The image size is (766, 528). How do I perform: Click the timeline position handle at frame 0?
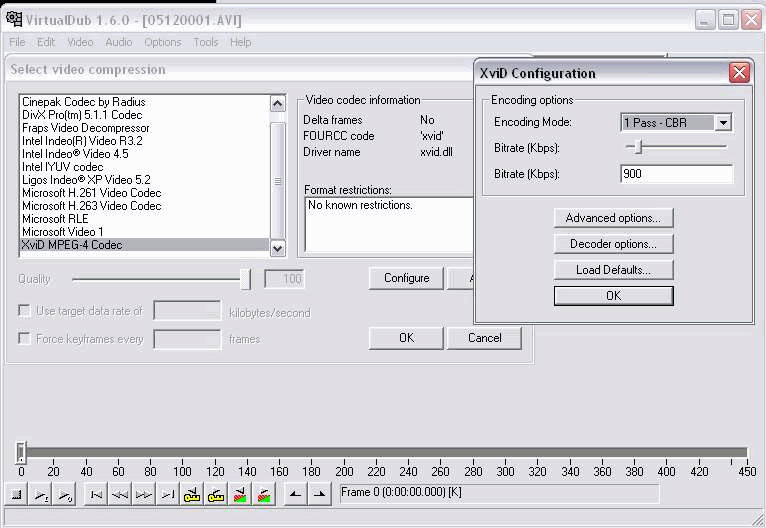click(x=21, y=452)
